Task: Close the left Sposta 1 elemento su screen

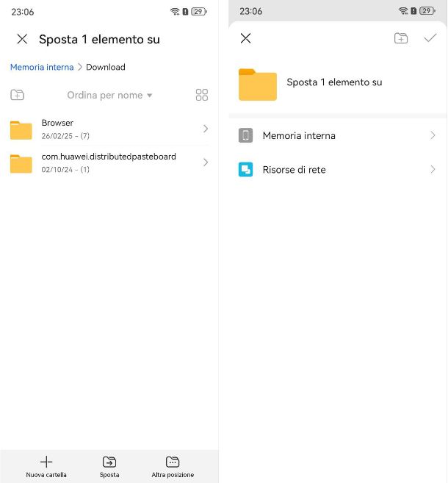Action: click(x=22, y=39)
